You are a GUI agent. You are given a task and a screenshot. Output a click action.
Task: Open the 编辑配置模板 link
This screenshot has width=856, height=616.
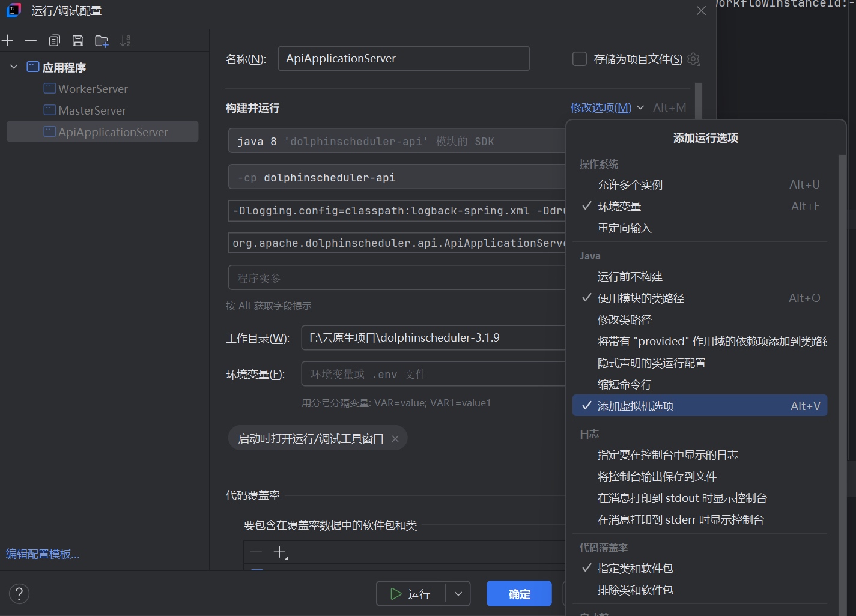(43, 554)
